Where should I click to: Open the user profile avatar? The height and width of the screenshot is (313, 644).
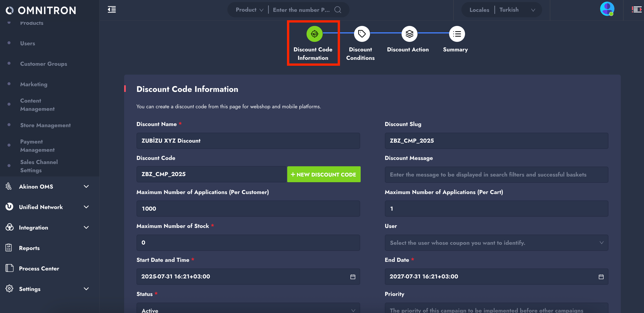pos(607,9)
